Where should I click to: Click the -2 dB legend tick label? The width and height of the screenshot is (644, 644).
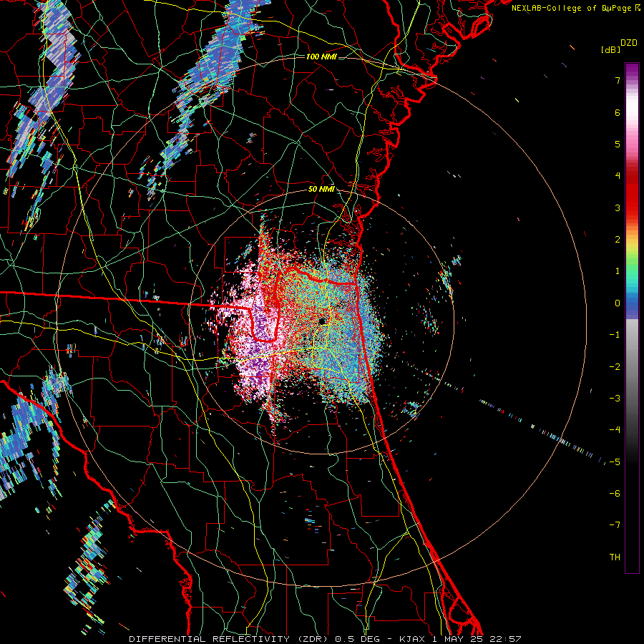tap(615, 367)
